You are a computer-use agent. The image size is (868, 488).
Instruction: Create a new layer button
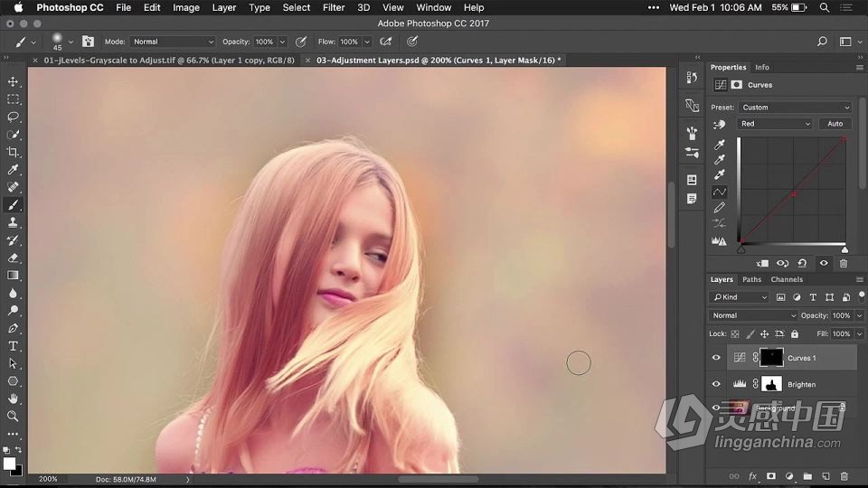point(826,476)
